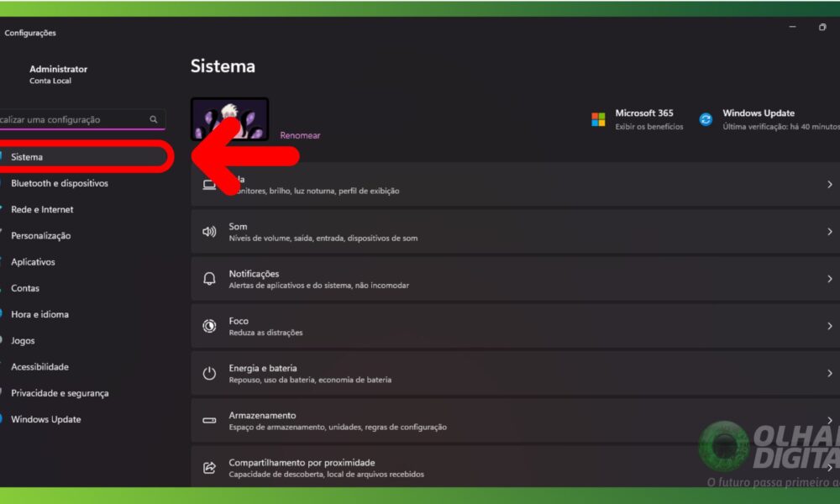Click the Foco target icon
The image size is (840, 504).
click(209, 326)
